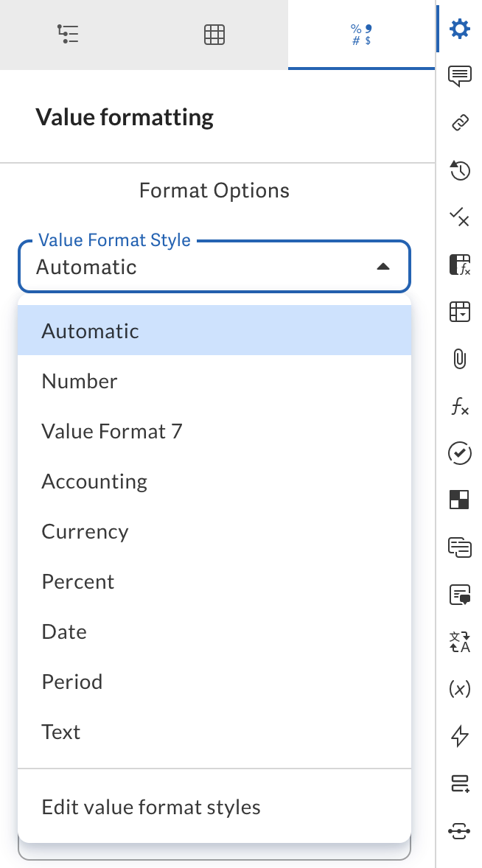This screenshot has width=482, height=868.
Task: Click the (x) variable icon
Action: click(459, 689)
